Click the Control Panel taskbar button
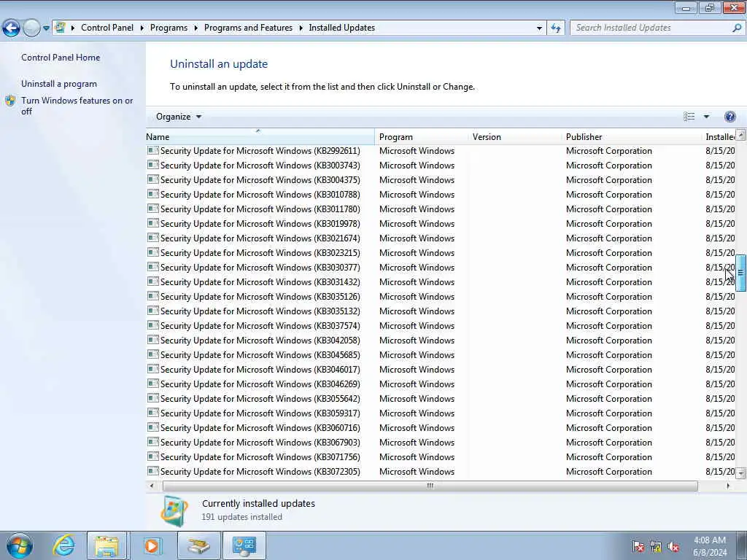The height and width of the screenshot is (560, 747). 244,545
